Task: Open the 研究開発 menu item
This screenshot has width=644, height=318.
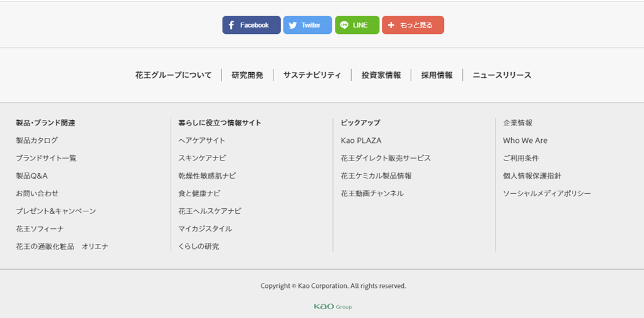Action: pos(247,75)
